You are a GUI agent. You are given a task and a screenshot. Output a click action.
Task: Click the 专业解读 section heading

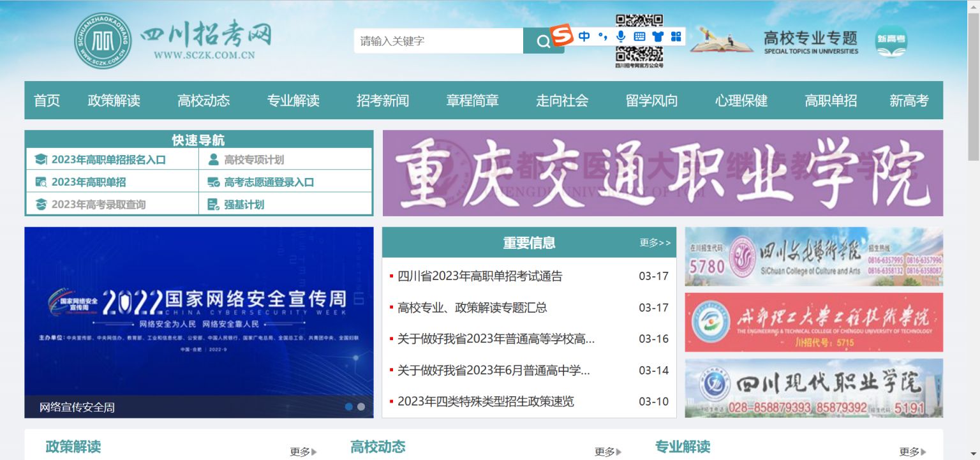[683, 447]
